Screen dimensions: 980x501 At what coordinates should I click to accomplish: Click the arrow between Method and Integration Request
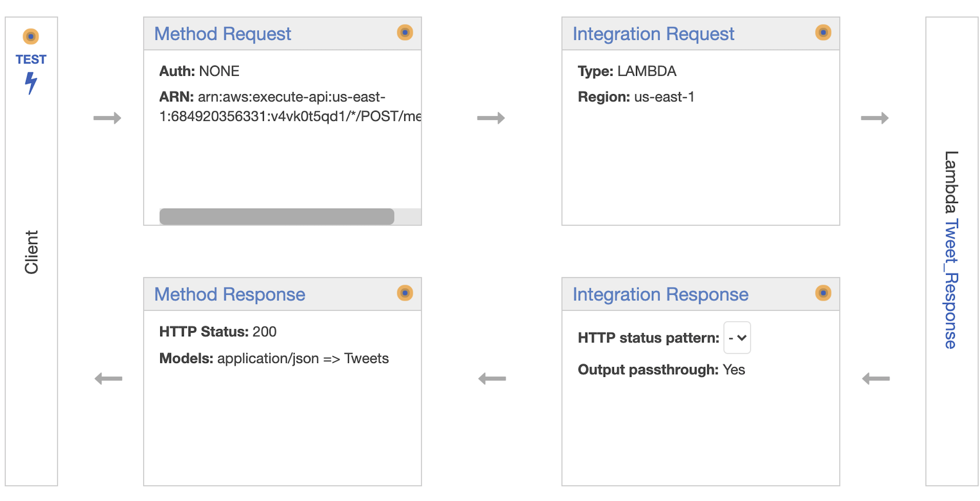click(491, 118)
